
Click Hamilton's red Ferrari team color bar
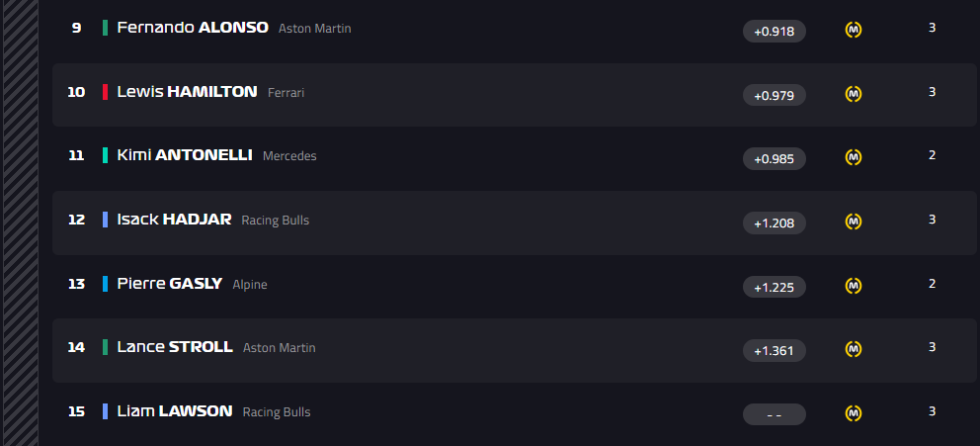(x=105, y=92)
